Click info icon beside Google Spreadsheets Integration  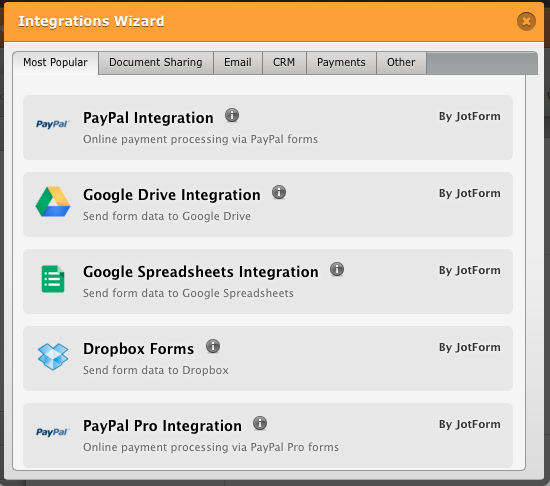tap(337, 269)
